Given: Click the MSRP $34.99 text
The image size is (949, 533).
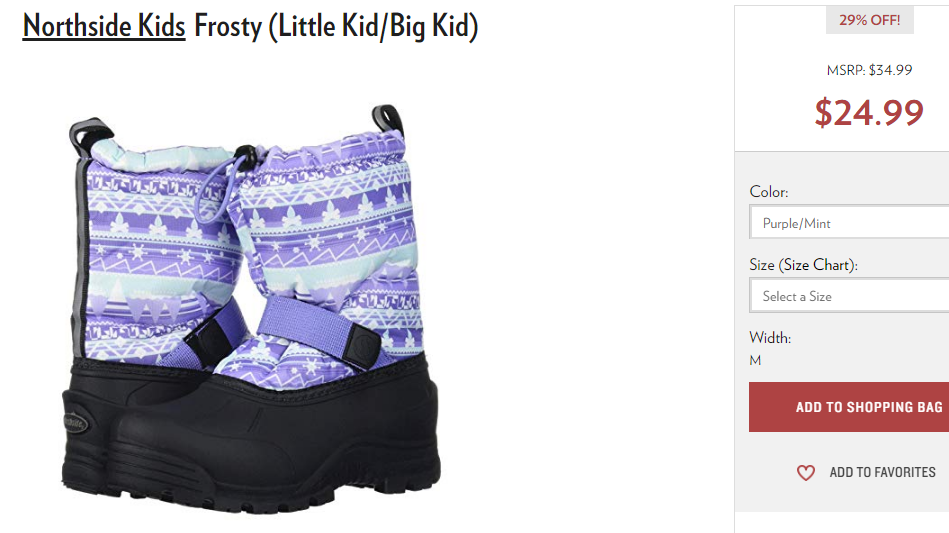Looking at the screenshot, I should [869, 70].
